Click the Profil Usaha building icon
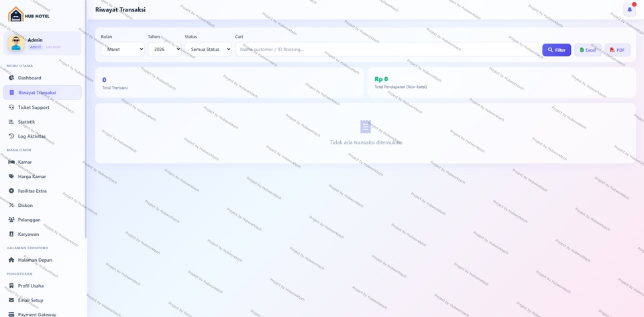The height and width of the screenshot is (317, 644). coord(11,285)
